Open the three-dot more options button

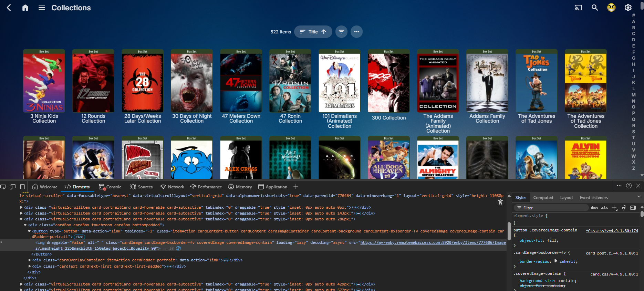356,32
